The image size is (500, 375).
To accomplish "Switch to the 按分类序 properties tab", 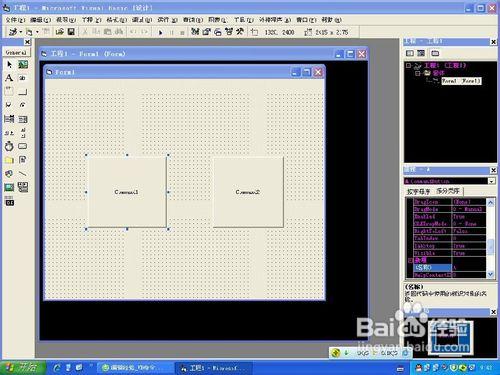I will tap(448, 191).
